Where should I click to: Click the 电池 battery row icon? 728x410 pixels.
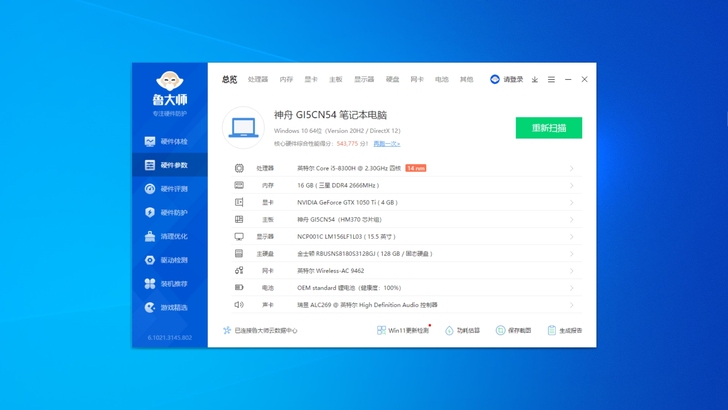pos(239,287)
